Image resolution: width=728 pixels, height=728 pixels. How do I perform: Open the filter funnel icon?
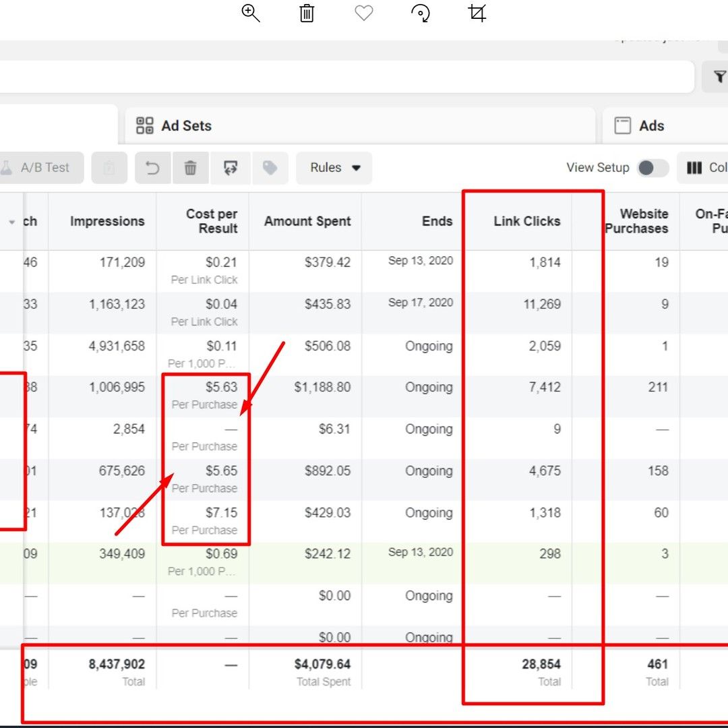coord(719,77)
